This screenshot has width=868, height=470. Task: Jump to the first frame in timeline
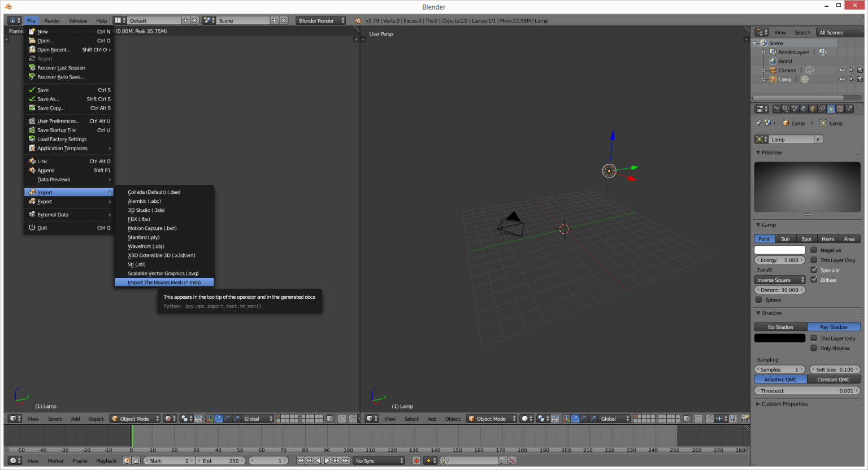[300, 461]
